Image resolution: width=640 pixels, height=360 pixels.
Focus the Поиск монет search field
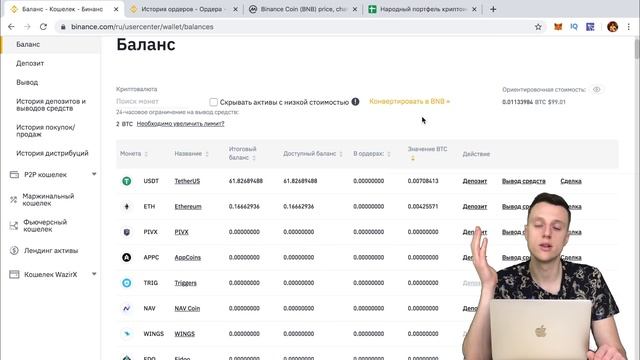click(x=159, y=101)
